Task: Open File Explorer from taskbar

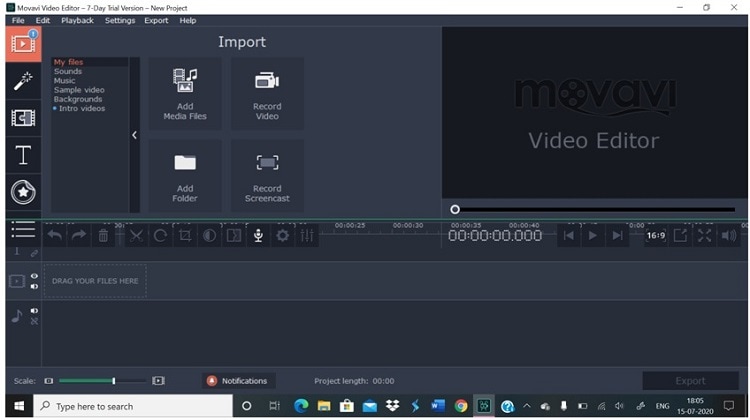Action: click(324, 406)
